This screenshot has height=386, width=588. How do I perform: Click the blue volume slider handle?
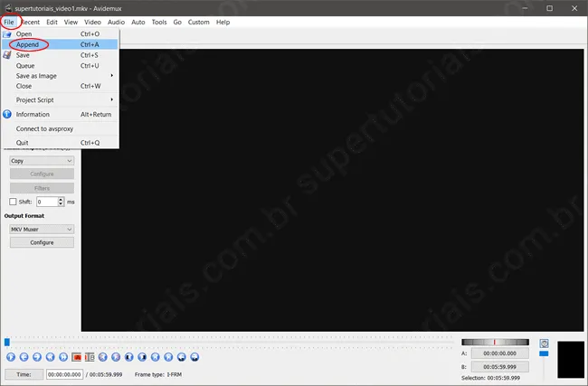(544, 353)
